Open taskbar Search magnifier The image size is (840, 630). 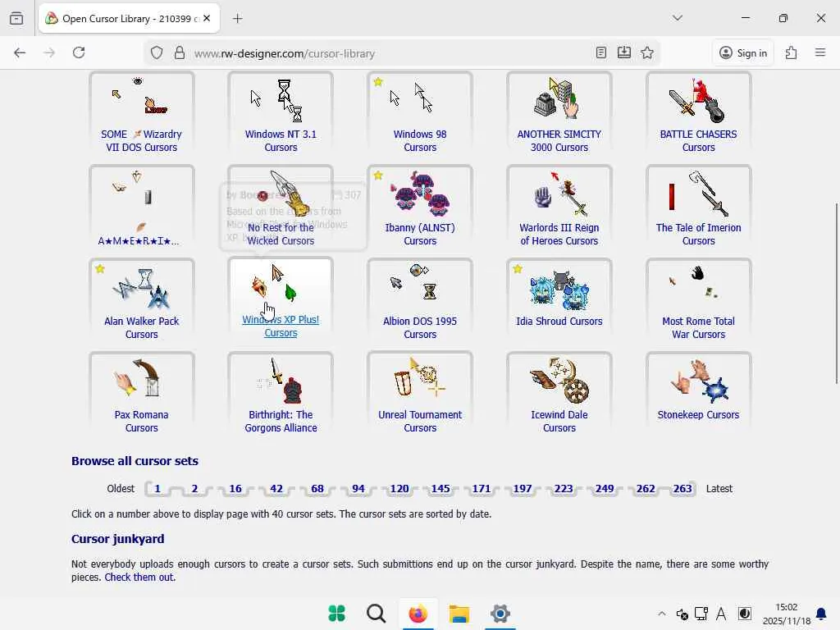tap(376, 614)
